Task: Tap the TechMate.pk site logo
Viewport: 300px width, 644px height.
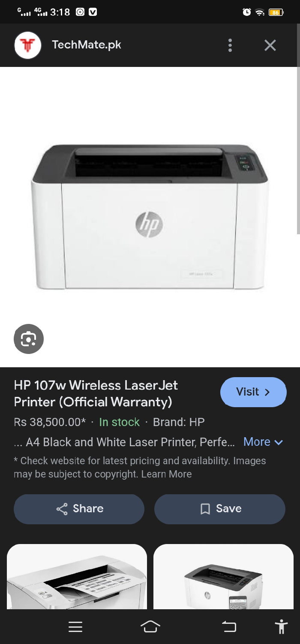Action: click(x=27, y=45)
